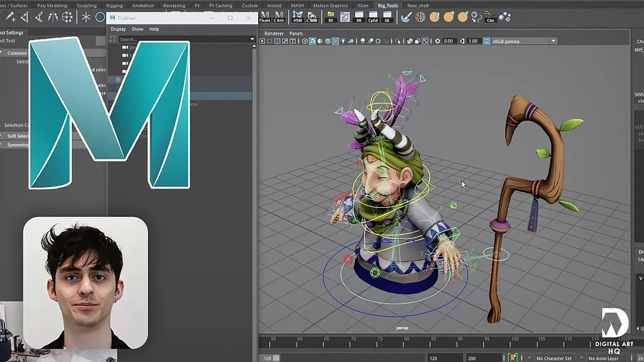This screenshot has width=644, height=362.
Task: Select the asterisk-shaped shelf tool icon
Action: tap(86, 18)
